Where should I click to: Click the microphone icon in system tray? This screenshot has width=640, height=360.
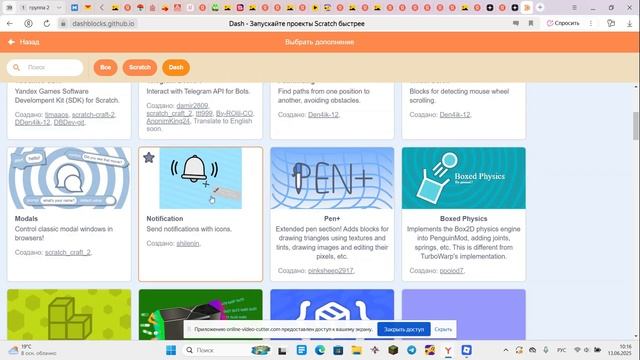click(x=546, y=350)
